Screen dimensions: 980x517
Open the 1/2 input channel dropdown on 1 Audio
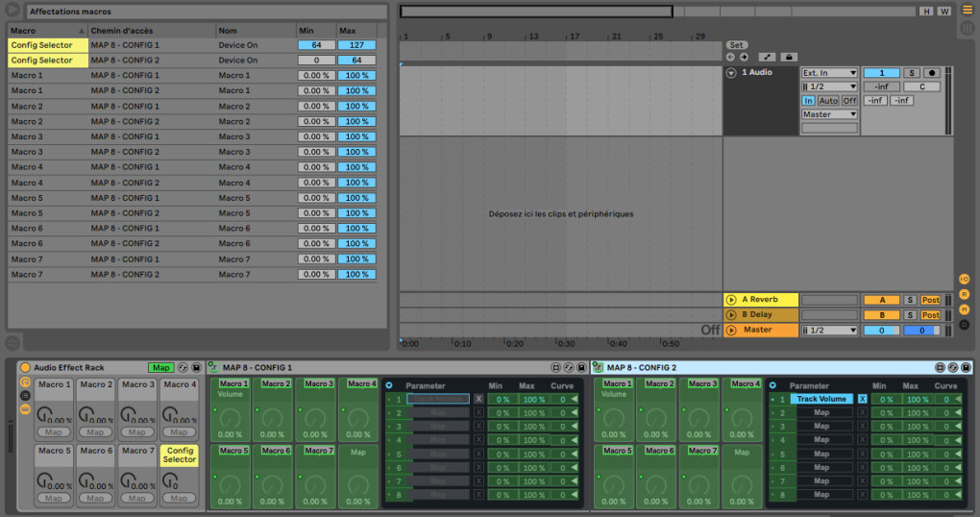pyautogui.click(x=829, y=86)
